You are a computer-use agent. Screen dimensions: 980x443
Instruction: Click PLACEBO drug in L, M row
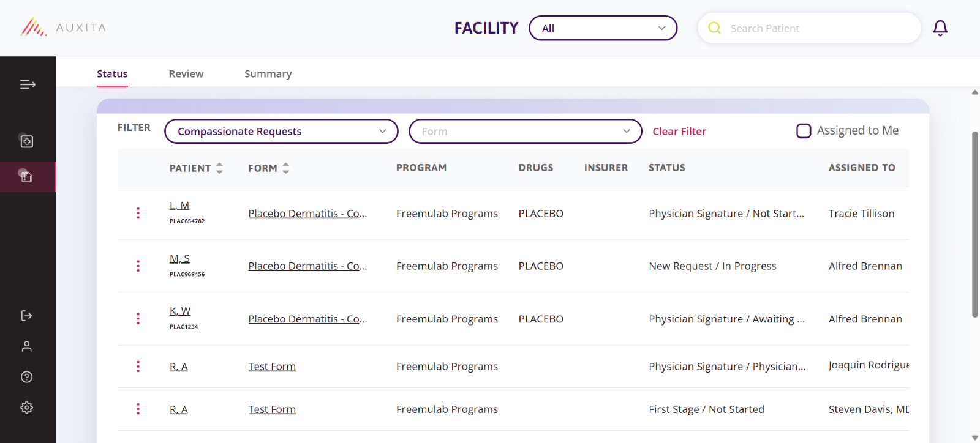[x=541, y=214]
